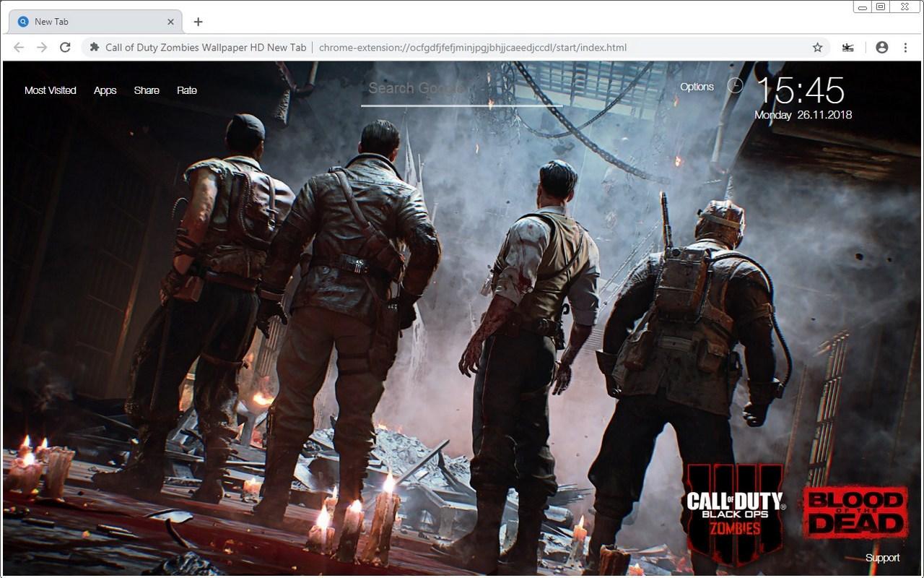Select the New Tab browser tab
The height and width of the screenshot is (578, 924).
(95, 22)
